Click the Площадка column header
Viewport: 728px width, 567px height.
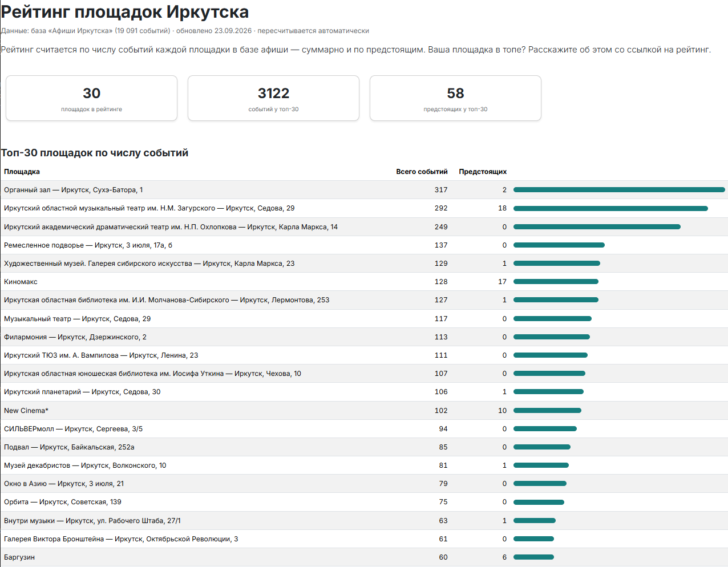tap(22, 172)
